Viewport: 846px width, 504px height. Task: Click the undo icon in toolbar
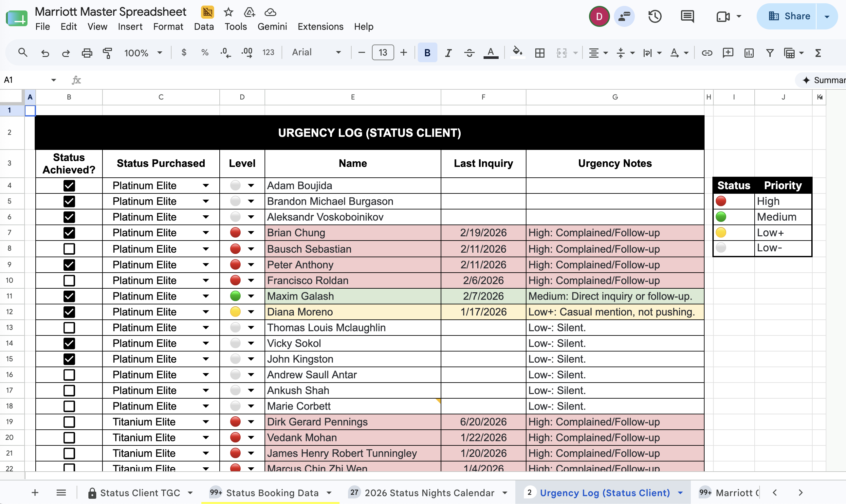[45, 53]
